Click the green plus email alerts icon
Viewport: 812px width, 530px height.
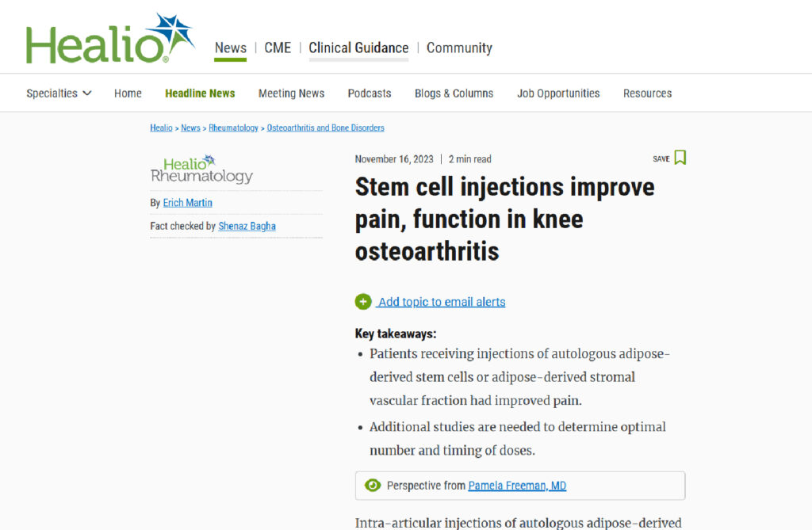click(363, 302)
